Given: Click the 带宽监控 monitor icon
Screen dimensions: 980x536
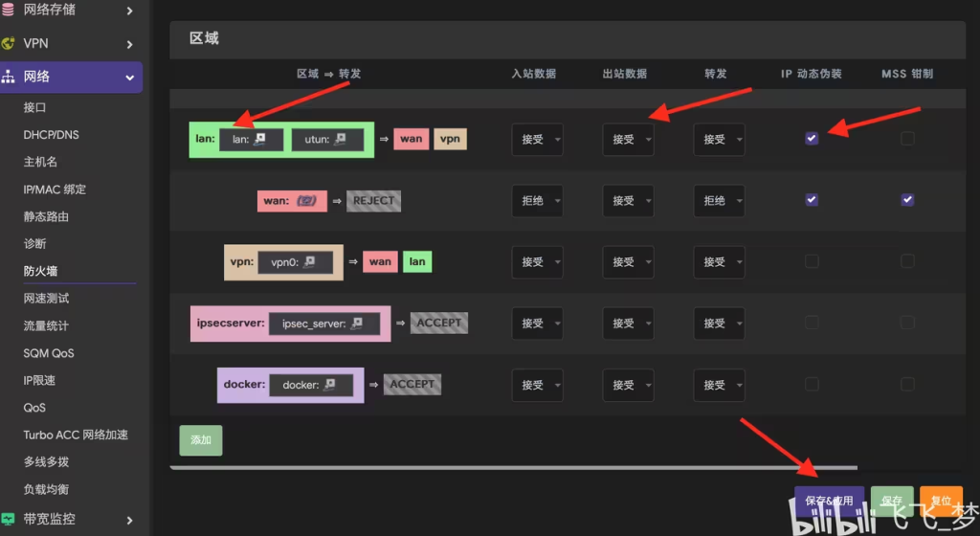Looking at the screenshot, I should click(8, 519).
